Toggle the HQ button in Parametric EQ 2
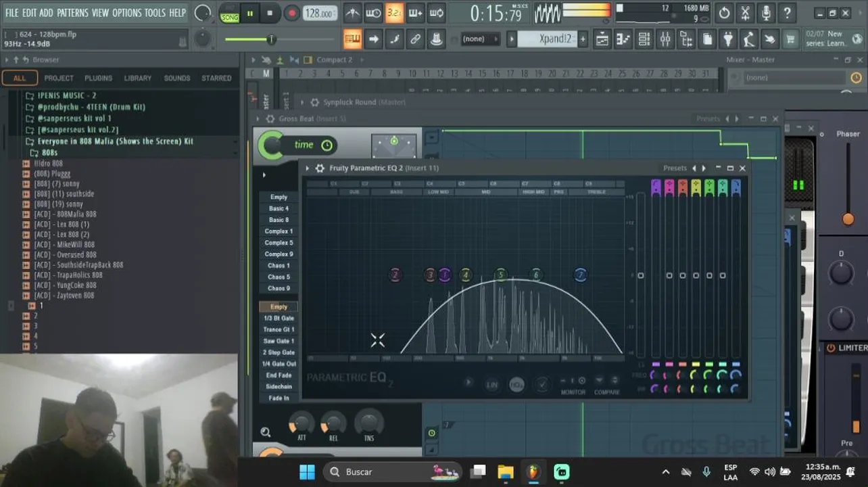The image size is (868, 487). [x=516, y=385]
